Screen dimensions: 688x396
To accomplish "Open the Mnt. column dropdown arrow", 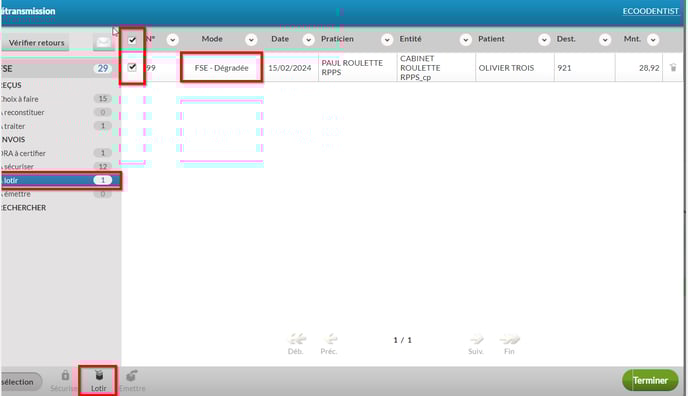I will [653, 40].
